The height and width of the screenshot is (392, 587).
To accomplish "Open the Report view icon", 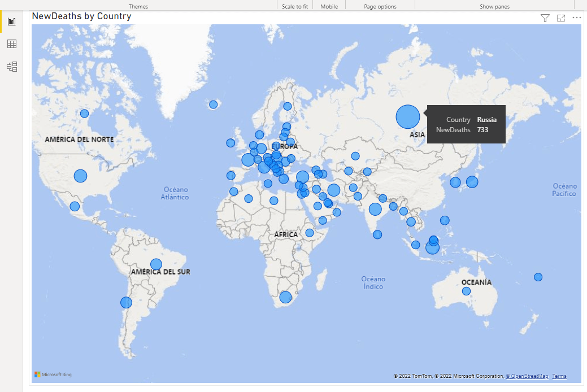I will pyautogui.click(x=12, y=21).
